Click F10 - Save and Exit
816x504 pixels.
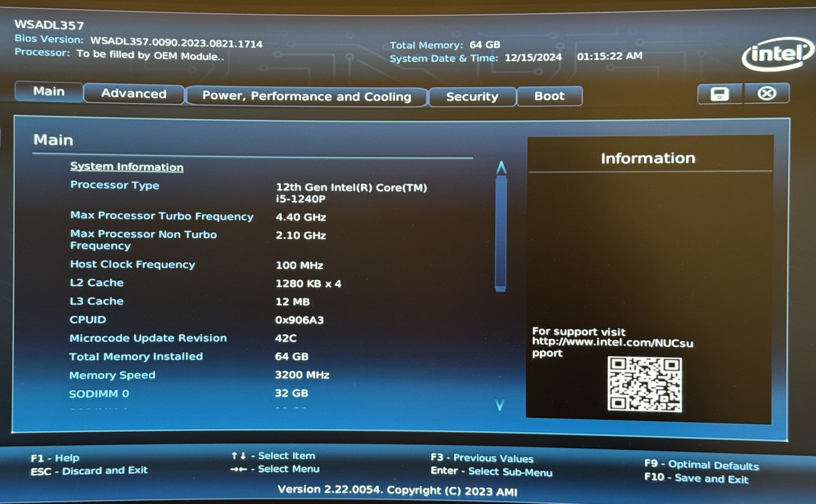click(x=696, y=478)
